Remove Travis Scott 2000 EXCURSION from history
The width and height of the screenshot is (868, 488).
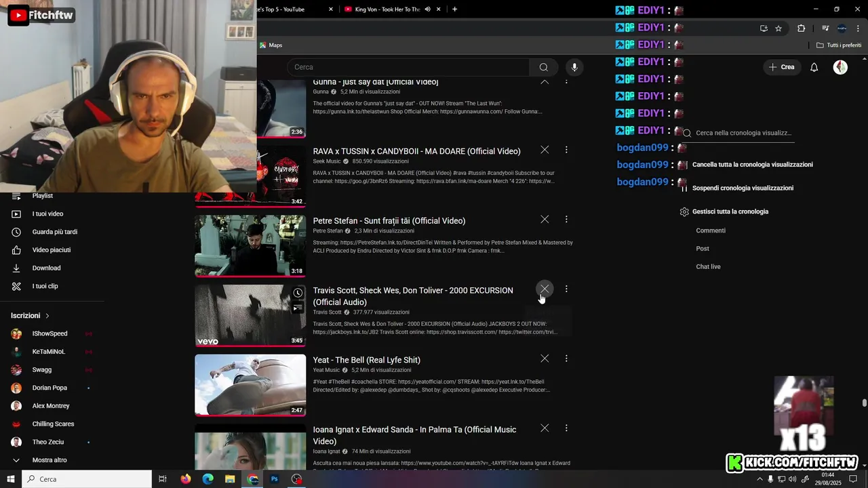[545, 289]
